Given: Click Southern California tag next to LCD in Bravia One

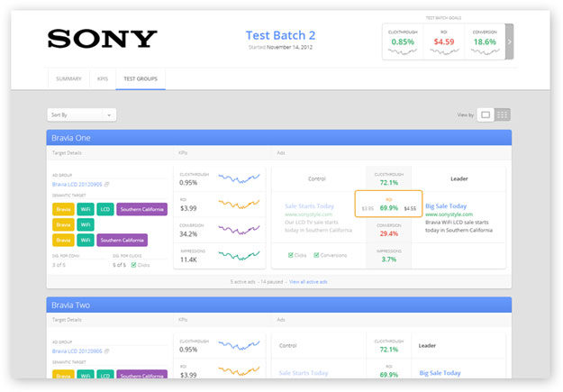Looking at the screenshot, I should pyautogui.click(x=141, y=209).
